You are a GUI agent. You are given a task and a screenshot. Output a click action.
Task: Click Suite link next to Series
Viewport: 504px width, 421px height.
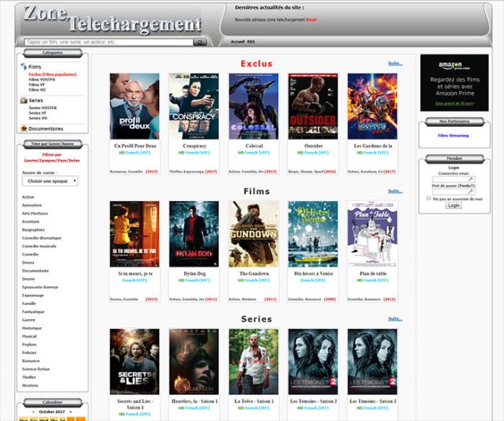[x=395, y=319]
